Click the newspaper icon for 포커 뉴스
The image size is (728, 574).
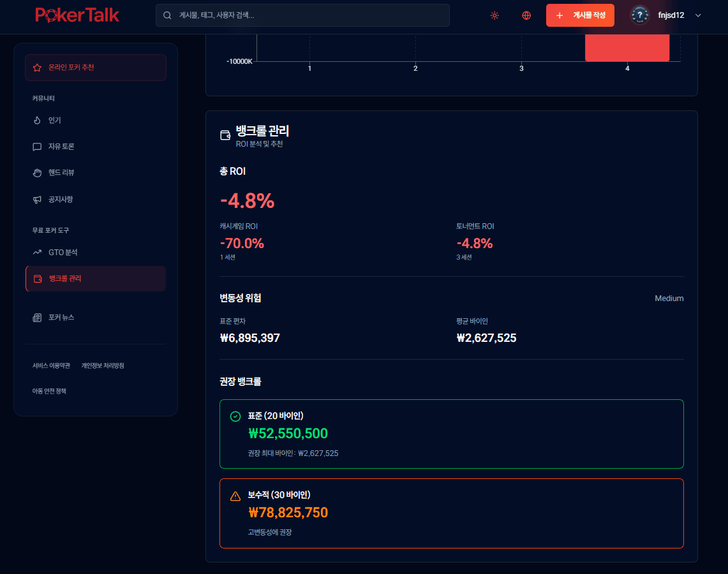pyautogui.click(x=37, y=318)
